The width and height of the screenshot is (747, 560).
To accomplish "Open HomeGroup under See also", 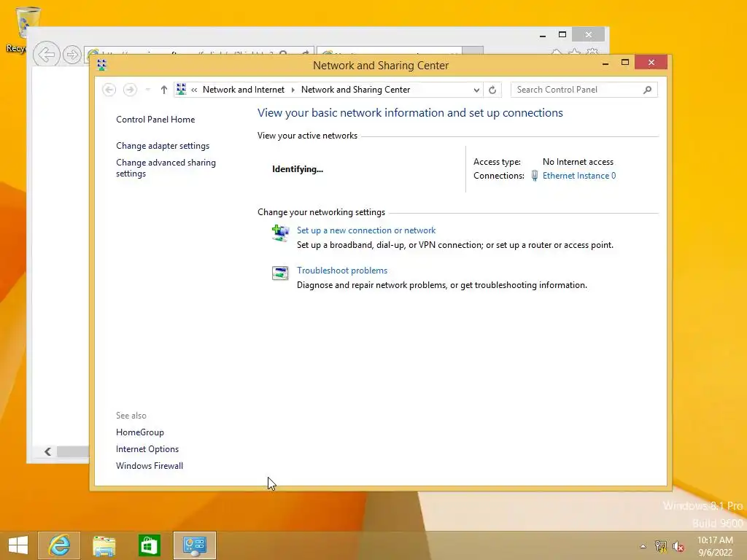I will click(139, 432).
